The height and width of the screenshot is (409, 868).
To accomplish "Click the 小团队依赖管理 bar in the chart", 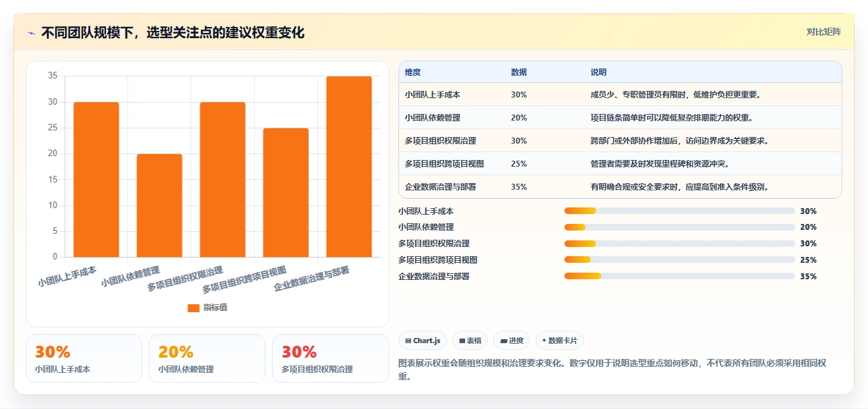I will [x=159, y=205].
